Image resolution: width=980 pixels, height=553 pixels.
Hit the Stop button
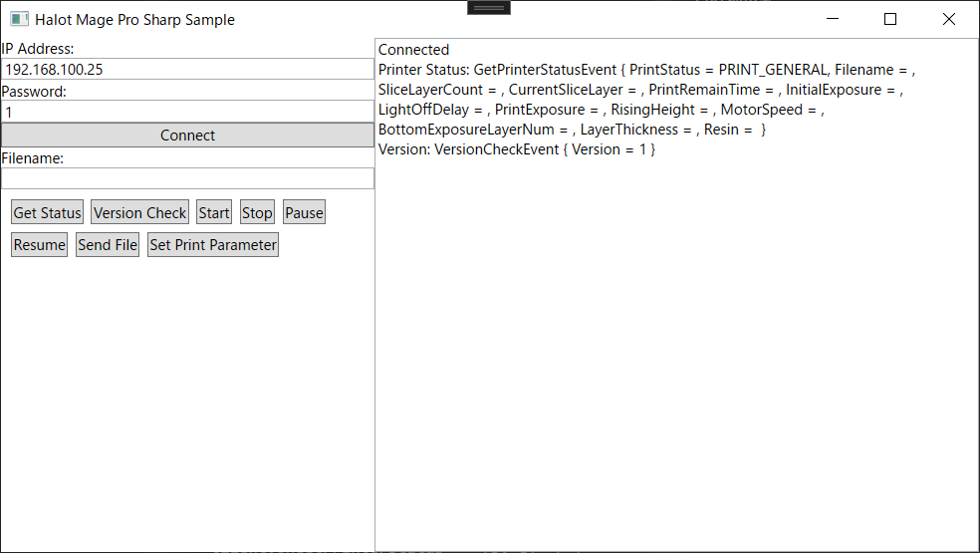(257, 213)
